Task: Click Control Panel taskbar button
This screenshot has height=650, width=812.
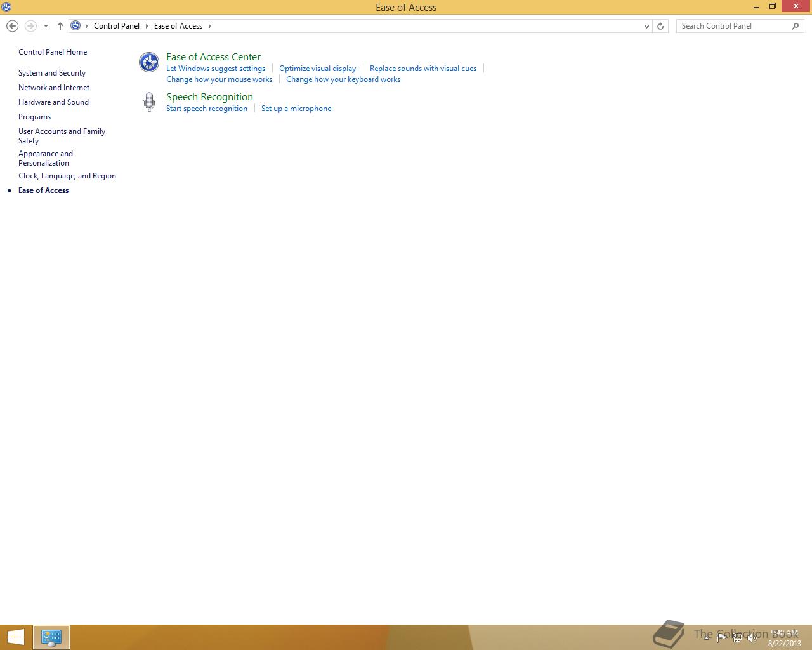Action: click(x=51, y=637)
